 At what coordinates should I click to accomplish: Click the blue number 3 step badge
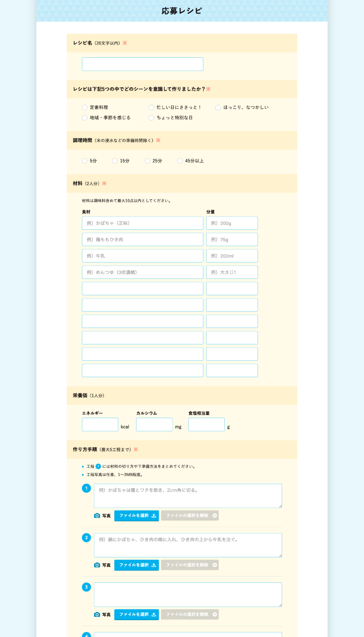coord(86,587)
